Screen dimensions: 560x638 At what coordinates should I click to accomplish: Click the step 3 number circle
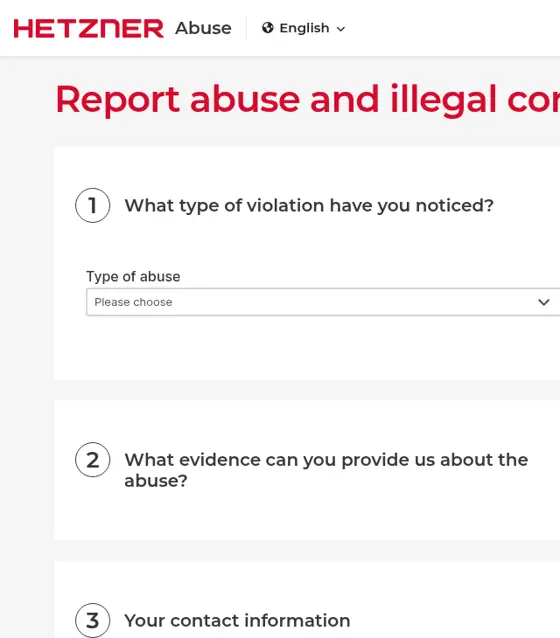coord(92,620)
